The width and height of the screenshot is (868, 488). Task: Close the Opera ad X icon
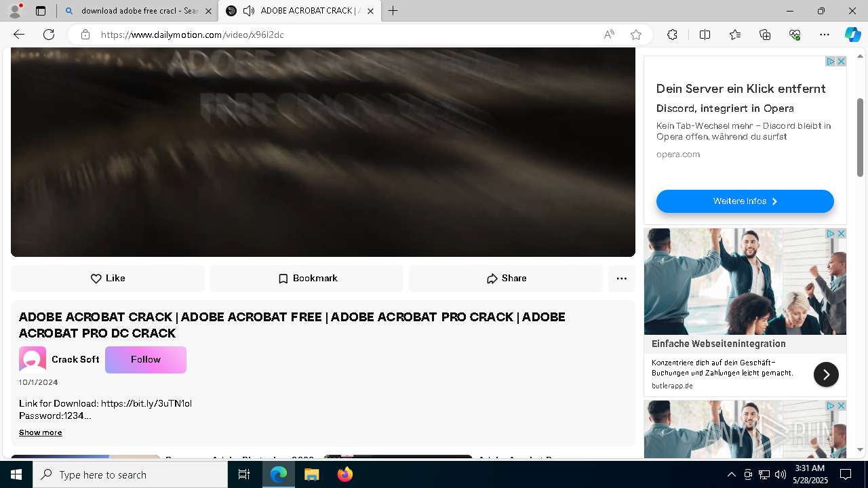click(841, 62)
